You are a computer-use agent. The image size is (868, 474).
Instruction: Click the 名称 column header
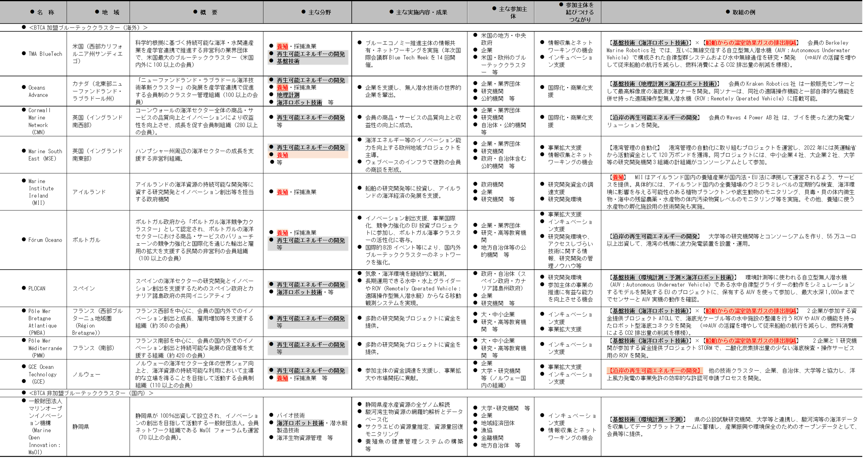click(x=33, y=12)
